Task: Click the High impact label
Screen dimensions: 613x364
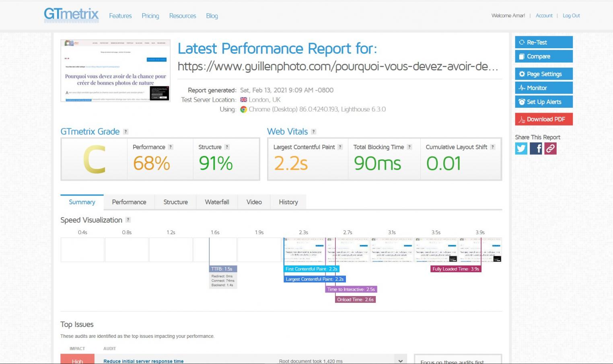Action: coord(77,359)
